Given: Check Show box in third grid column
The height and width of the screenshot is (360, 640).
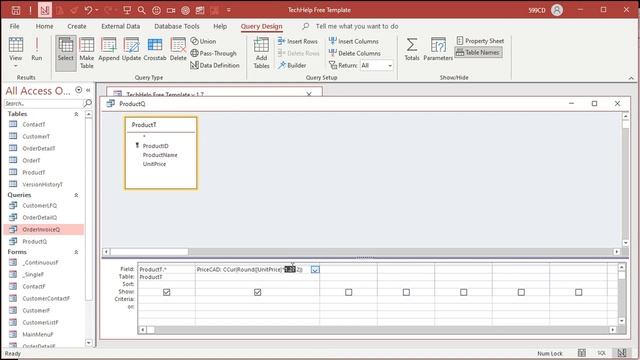Looking at the screenshot, I should pos(349,292).
